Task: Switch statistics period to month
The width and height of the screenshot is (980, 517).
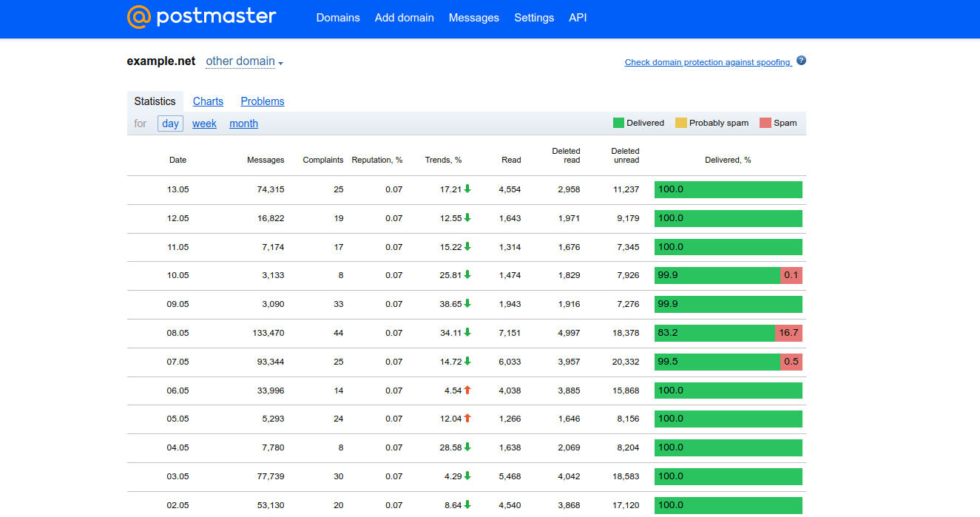Action: [x=243, y=124]
